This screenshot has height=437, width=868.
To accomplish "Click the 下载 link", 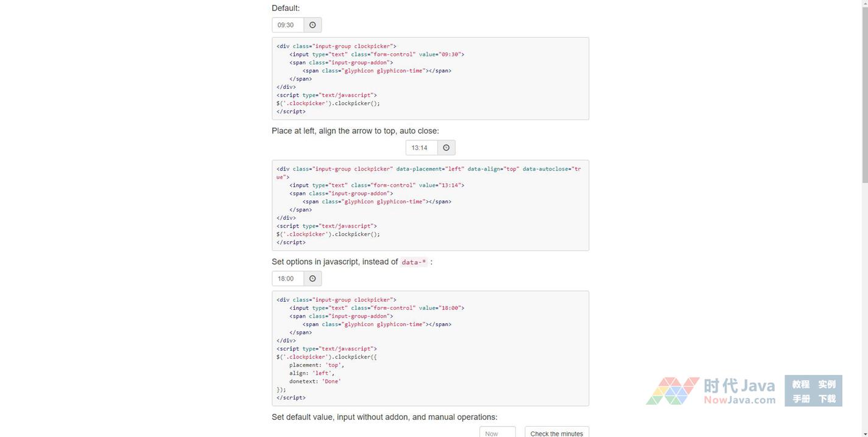I will pos(827,399).
